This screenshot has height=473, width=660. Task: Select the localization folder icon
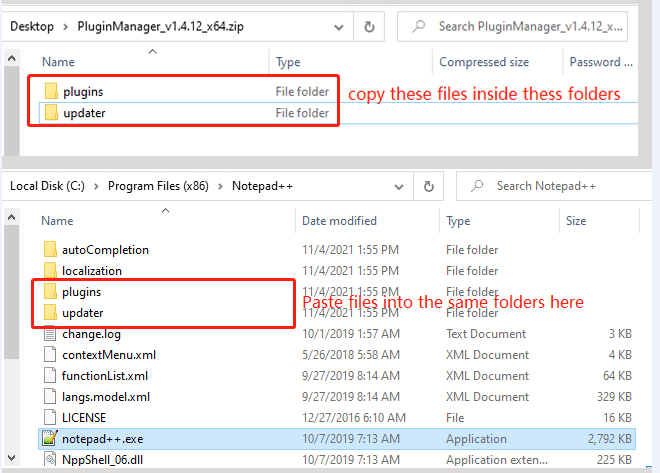50,271
